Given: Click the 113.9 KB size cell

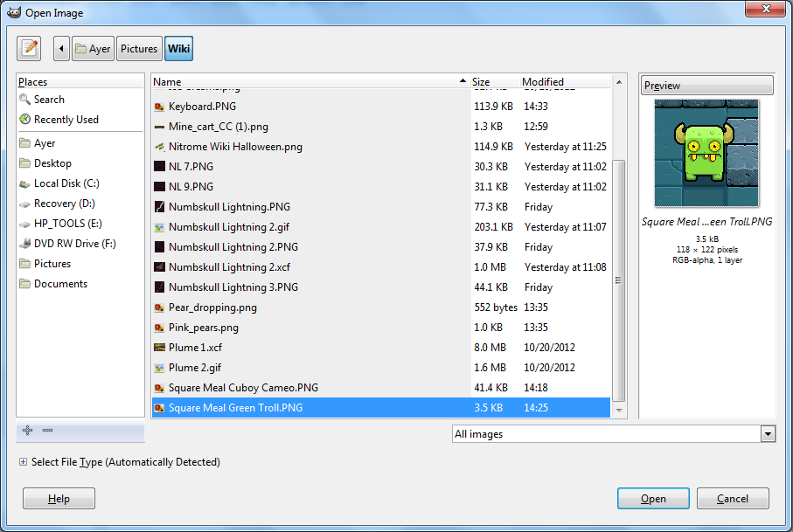Looking at the screenshot, I should click(x=493, y=107).
